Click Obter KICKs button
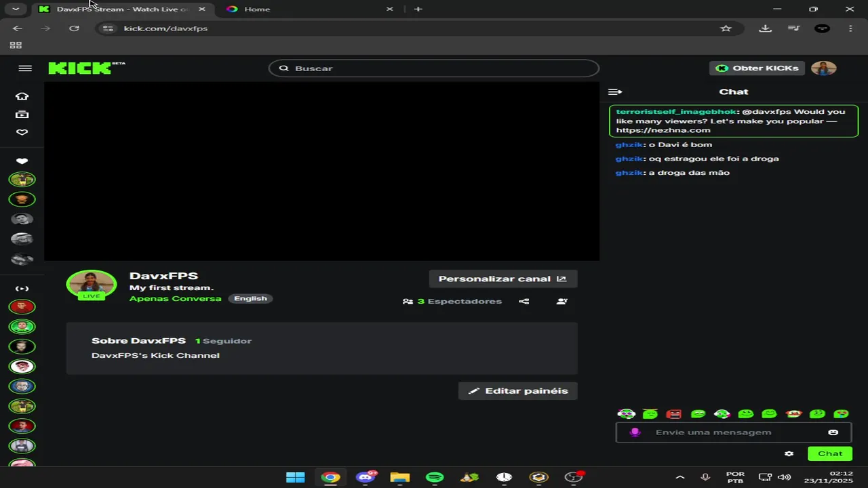The width and height of the screenshot is (868, 488). click(x=757, y=68)
